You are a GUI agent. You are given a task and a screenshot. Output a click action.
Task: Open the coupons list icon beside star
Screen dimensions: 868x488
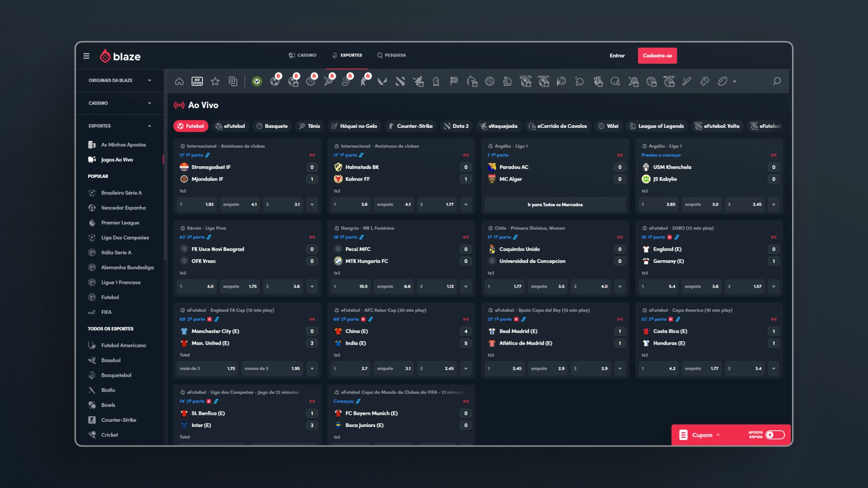click(233, 81)
